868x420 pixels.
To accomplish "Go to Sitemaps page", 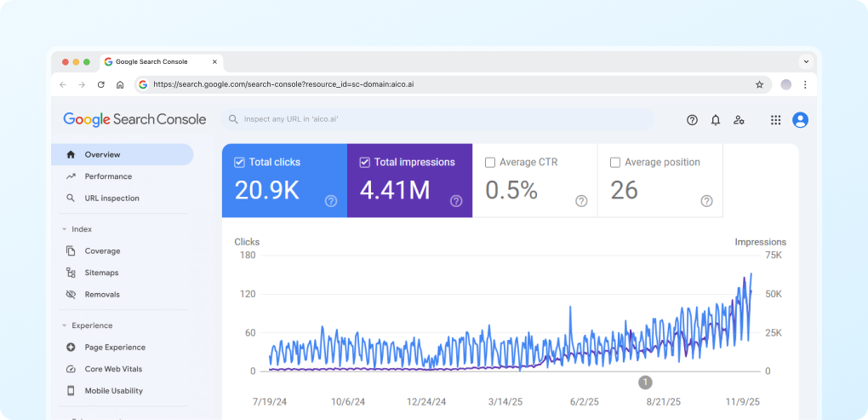I will pyautogui.click(x=101, y=273).
